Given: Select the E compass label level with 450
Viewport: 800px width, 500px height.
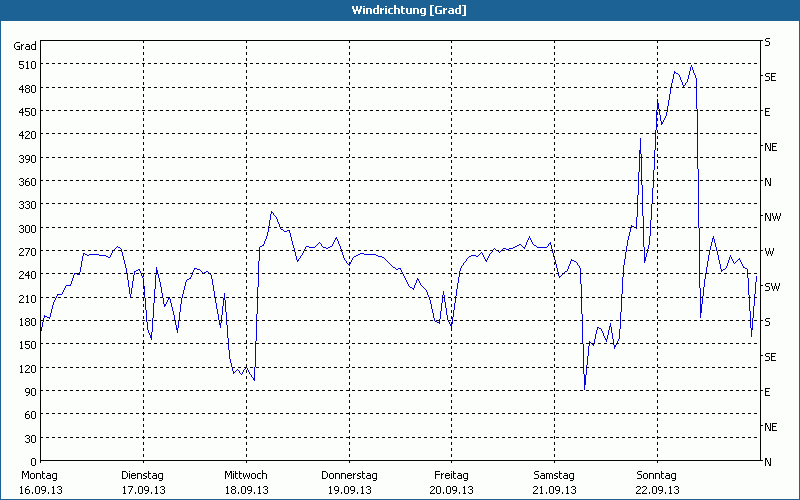Looking at the screenshot, I should (x=767, y=112).
